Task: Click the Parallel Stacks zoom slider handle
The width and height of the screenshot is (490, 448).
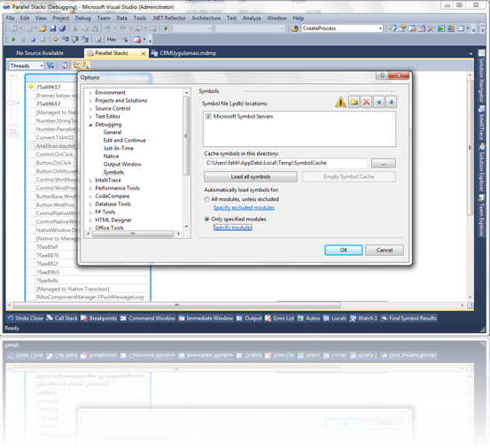Action: pos(12,103)
